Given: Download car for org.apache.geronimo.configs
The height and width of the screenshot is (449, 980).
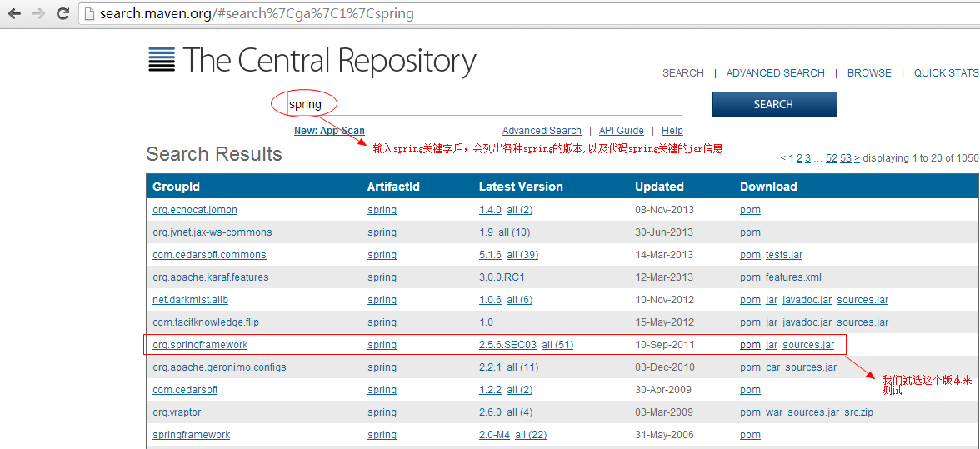Looking at the screenshot, I should [x=773, y=367].
